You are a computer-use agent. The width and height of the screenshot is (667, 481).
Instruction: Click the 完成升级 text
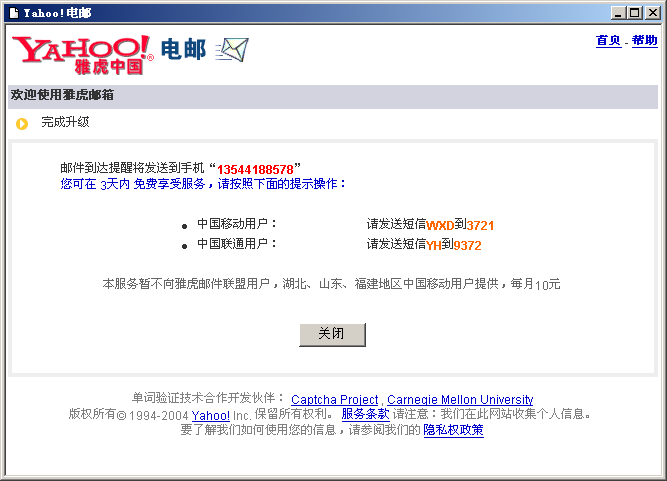coord(65,122)
